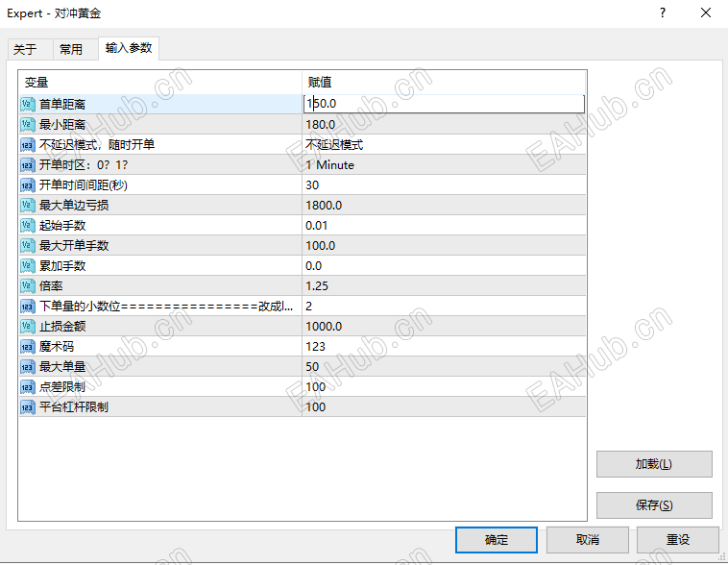Select the value 50 for 最大单量
Screen dimensions: 728x565
click(x=312, y=367)
